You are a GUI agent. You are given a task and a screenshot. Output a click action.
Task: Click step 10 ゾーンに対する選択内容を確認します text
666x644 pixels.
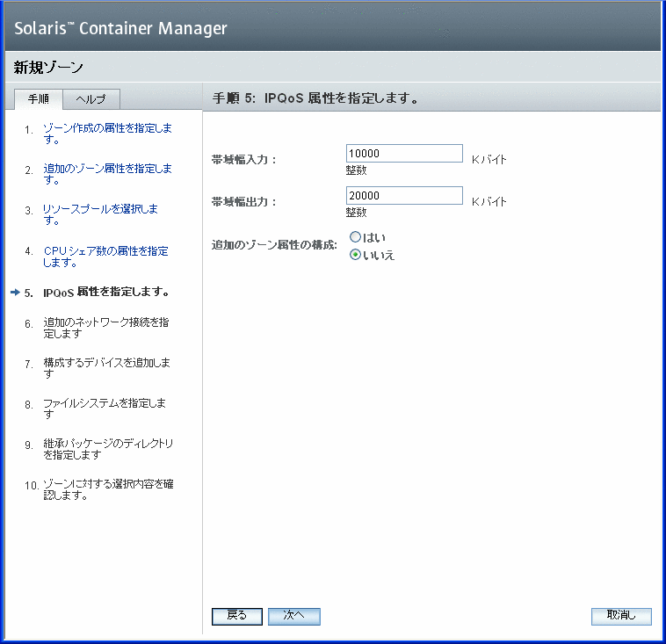[108, 489]
